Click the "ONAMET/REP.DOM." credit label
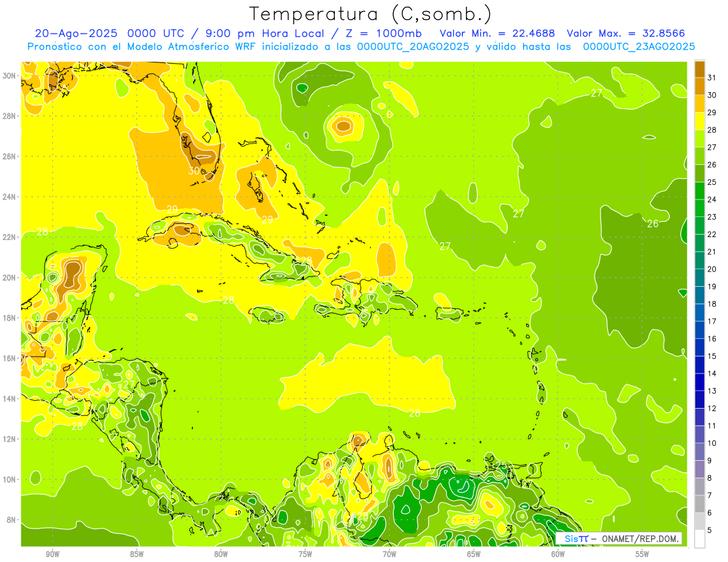The image size is (728, 562). 639,538
